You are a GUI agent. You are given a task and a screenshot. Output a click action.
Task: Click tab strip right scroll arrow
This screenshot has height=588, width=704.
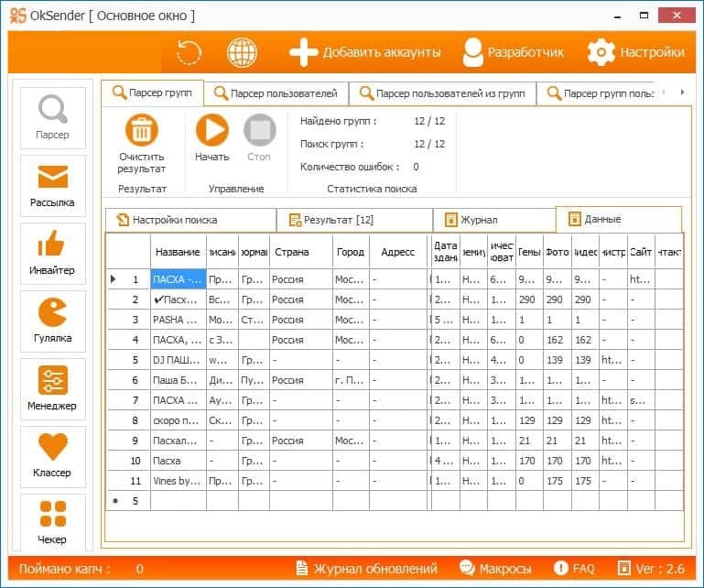pyautogui.click(x=682, y=93)
